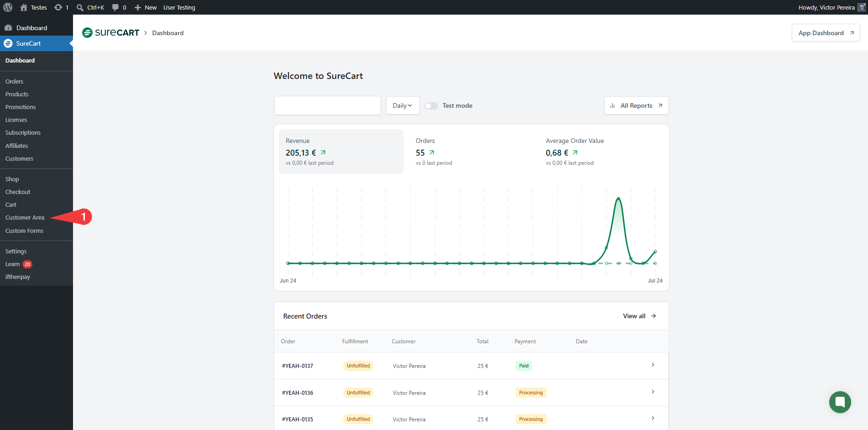Viewport: 868px width, 430px height.
Task: Click the chart peak data point
Action: pos(618,199)
